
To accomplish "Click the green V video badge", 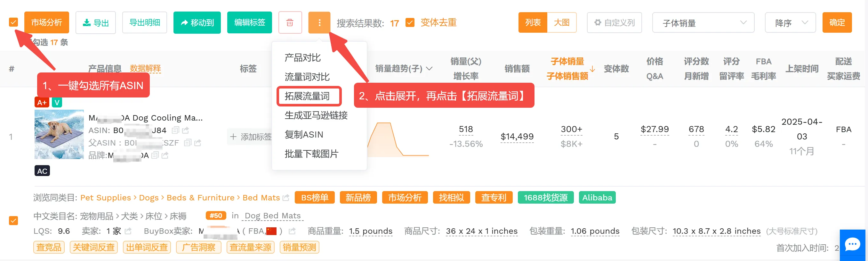I will [x=57, y=102].
